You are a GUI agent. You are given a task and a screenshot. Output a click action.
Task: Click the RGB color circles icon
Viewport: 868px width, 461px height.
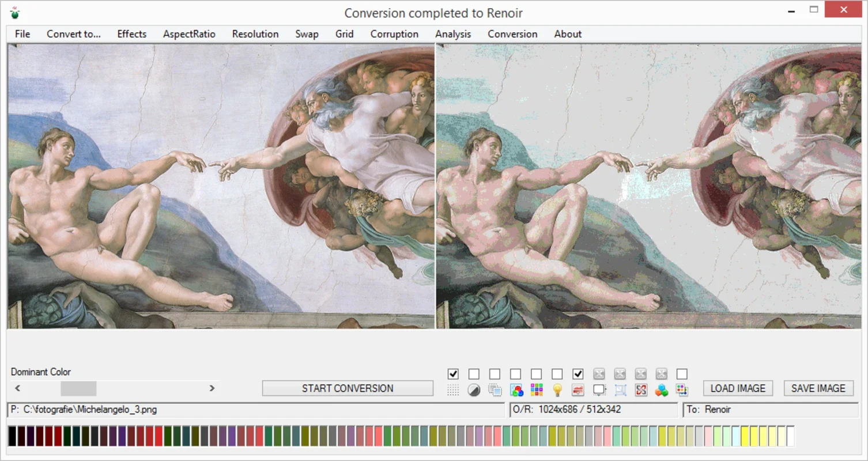click(x=516, y=390)
